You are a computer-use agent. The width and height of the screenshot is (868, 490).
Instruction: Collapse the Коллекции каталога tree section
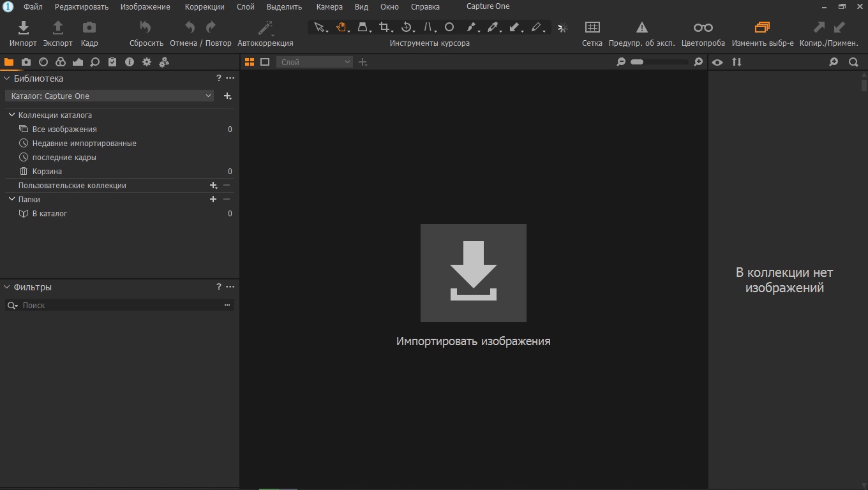pos(11,115)
